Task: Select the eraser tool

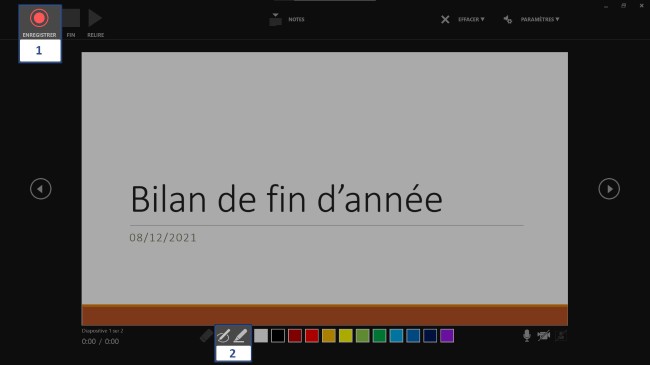Action: 206,336
